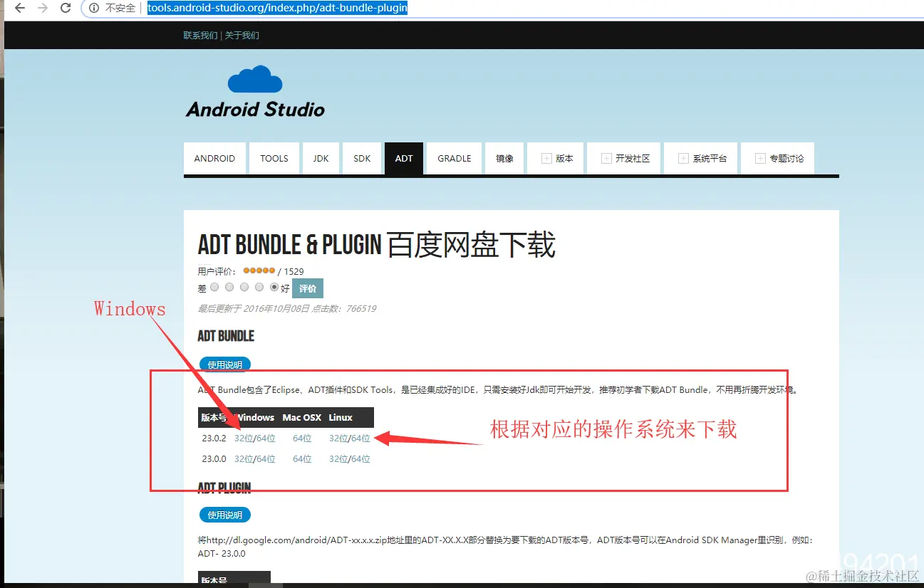Select the 好 rating radio button
The width and height of the screenshot is (924, 588).
click(274, 288)
